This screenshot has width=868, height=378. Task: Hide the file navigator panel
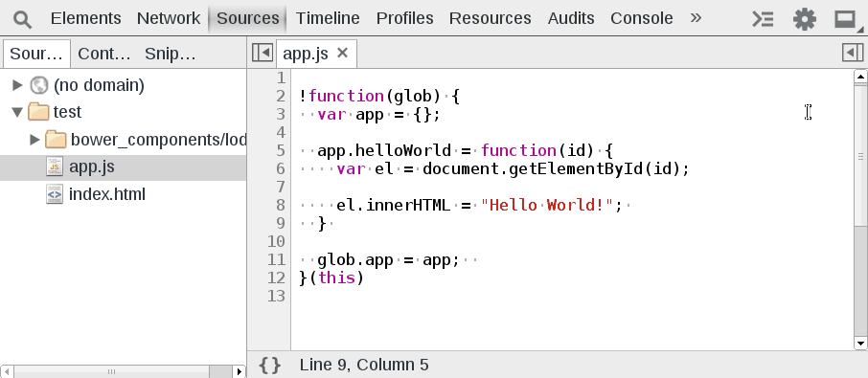[262, 53]
